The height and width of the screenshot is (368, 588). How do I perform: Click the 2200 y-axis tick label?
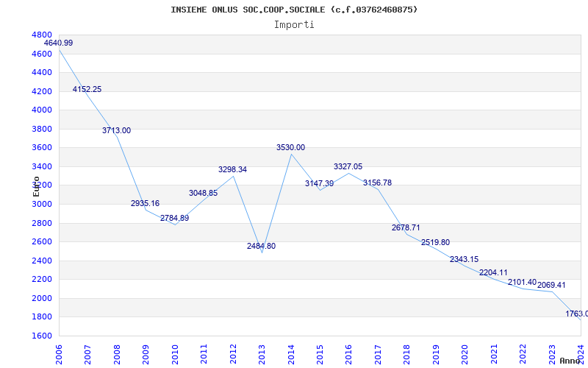42,280
